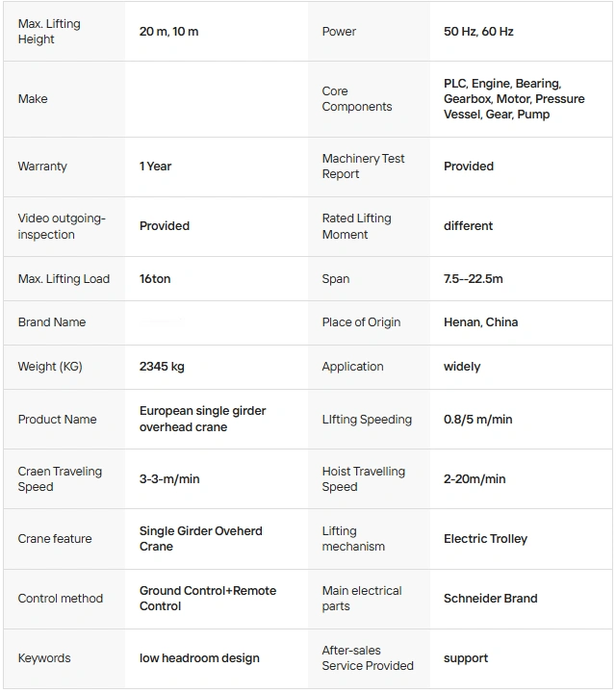Click the "Ground Control+Remote Control" text
Viewport: 616px width, 693px height.
pyautogui.click(x=207, y=599)
